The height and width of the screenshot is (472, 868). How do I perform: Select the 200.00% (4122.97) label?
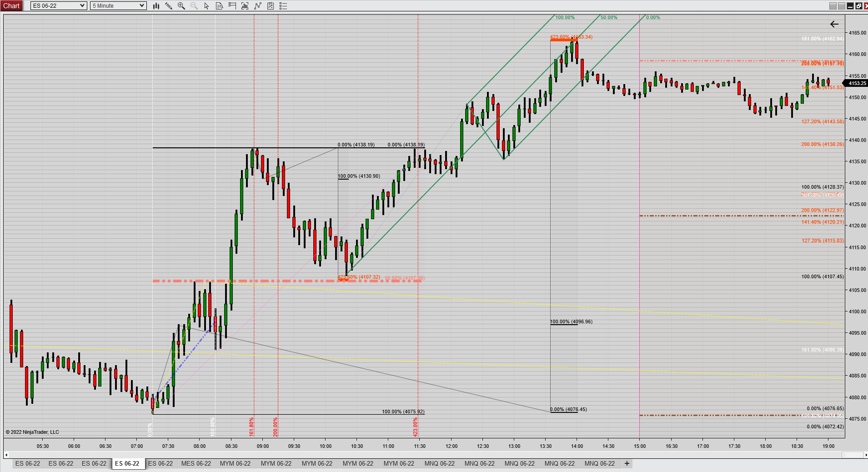click(x=823, y=210)
